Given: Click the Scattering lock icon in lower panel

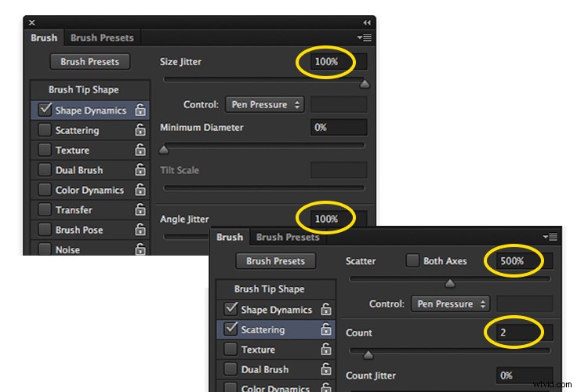Looking at the screenshot, I should coord(326,329).
